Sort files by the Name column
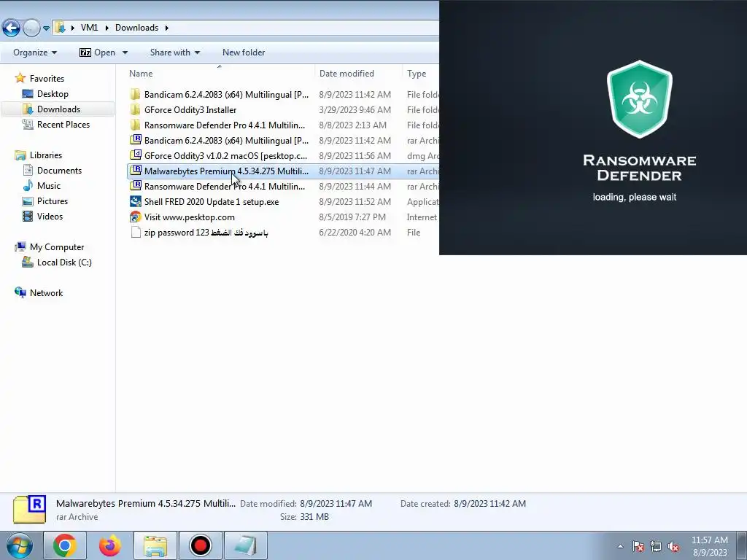The width and height of the screenshot is (747, 560). coord(141,74)
